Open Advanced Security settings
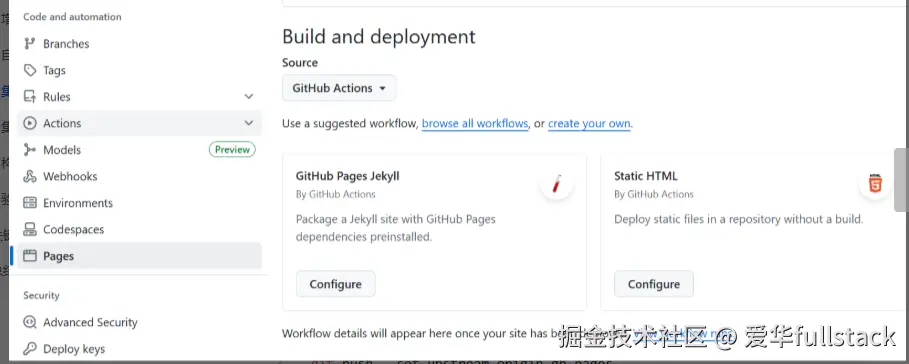 (x=139, y=322)
